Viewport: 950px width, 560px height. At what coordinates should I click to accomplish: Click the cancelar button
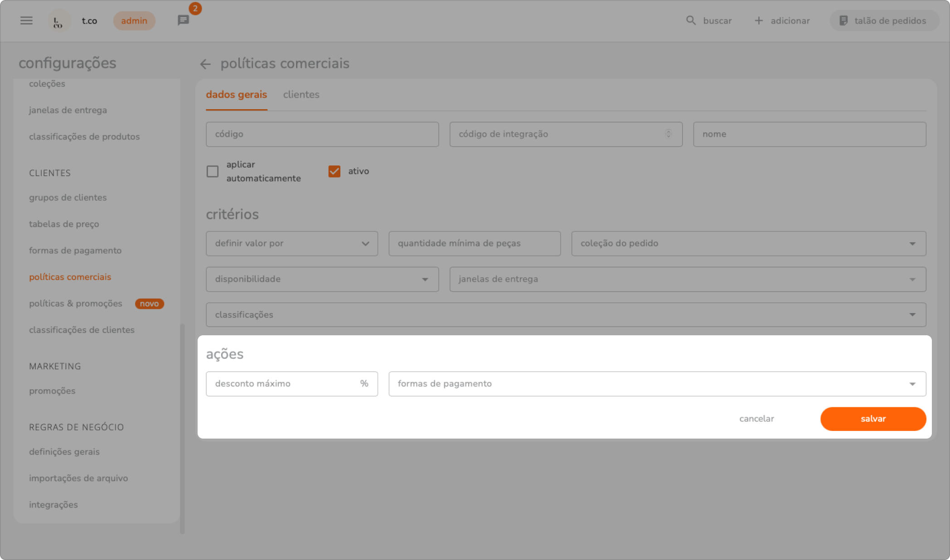coord(756,419)
